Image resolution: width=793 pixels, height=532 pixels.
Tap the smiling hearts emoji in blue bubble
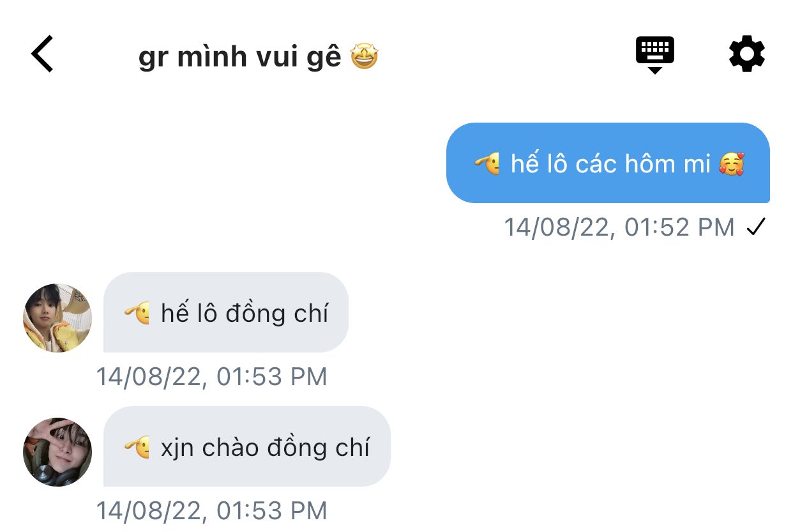point(732,163)
